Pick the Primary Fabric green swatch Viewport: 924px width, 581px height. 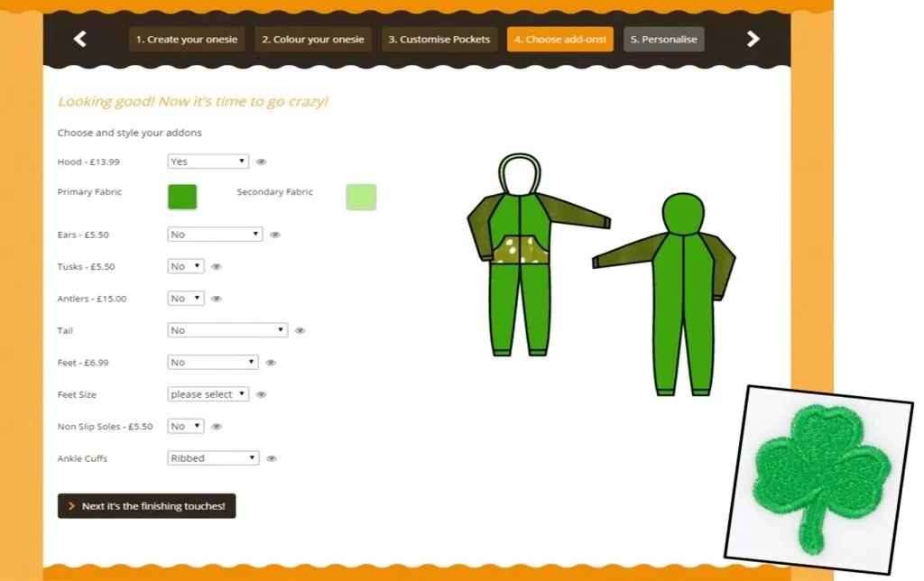182,197
